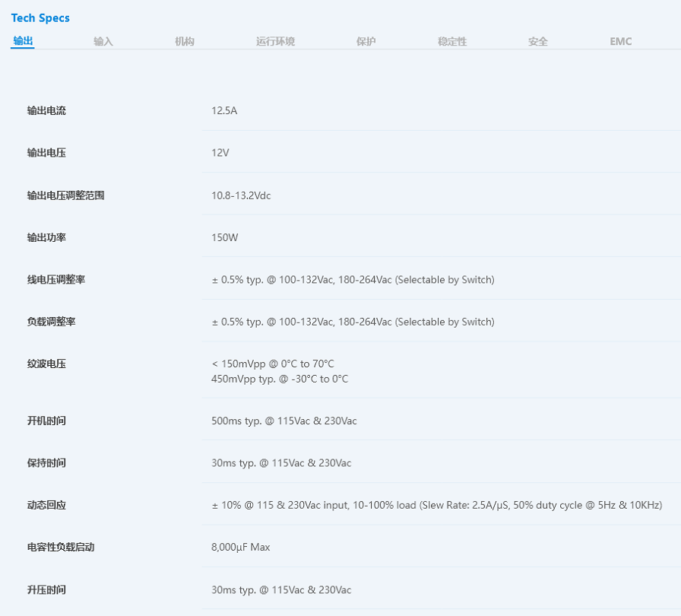The width and height of the screenshot is (681, 616).
Task: Select the 450mVpp typ. @ -30°C to 0°C line
Action: click(280, 379)
